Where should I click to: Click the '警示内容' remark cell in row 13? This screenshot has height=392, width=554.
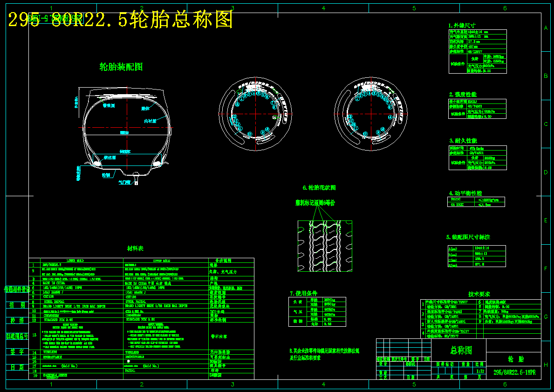(x=219, y=337)
